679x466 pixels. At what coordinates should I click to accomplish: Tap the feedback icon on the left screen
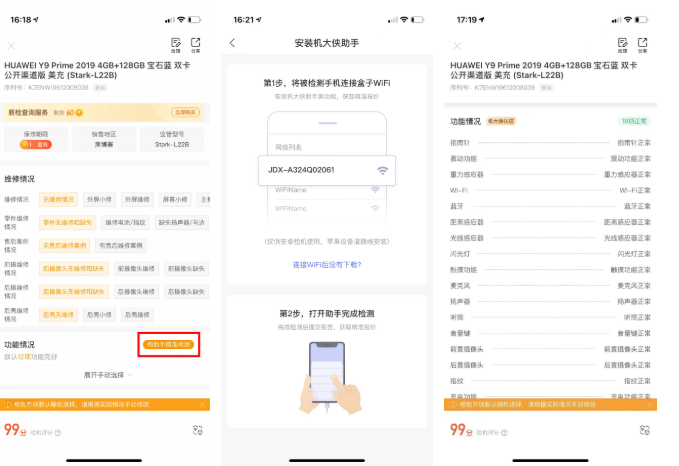[175, 45]
